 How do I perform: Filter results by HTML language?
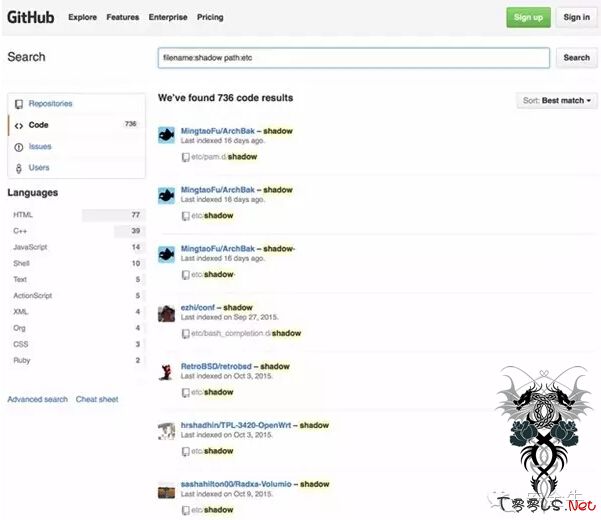(x=23, y=215)
